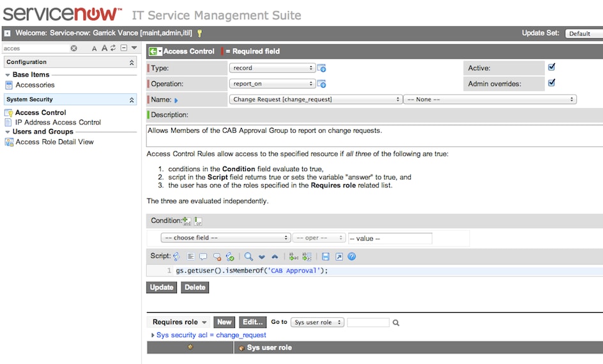Open the navigator options dropdown arrow
603x364 pixels.
click(x=134, y=48)
